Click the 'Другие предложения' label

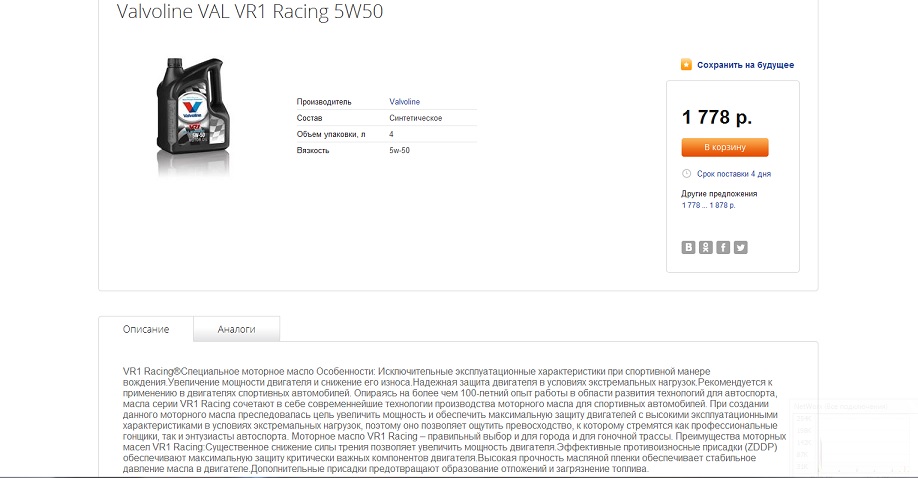pos(719,193)
